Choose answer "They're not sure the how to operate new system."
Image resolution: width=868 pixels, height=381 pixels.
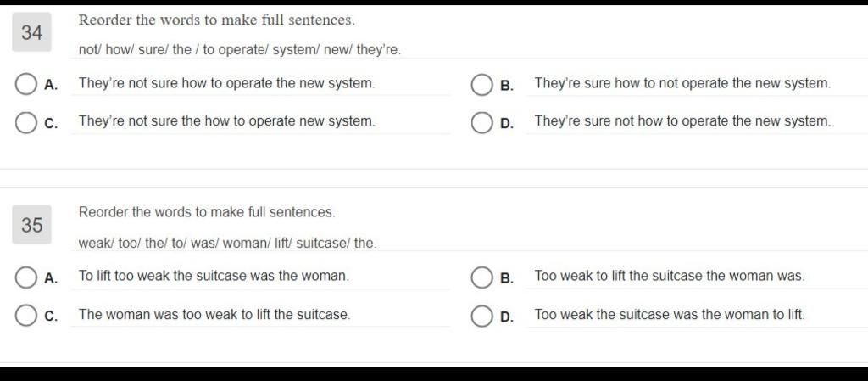[227, 120]
